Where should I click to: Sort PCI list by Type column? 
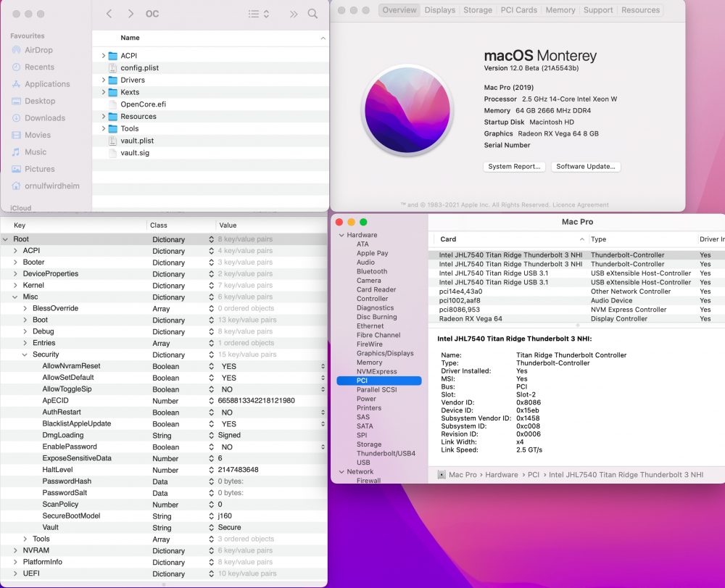click(642, 239)
